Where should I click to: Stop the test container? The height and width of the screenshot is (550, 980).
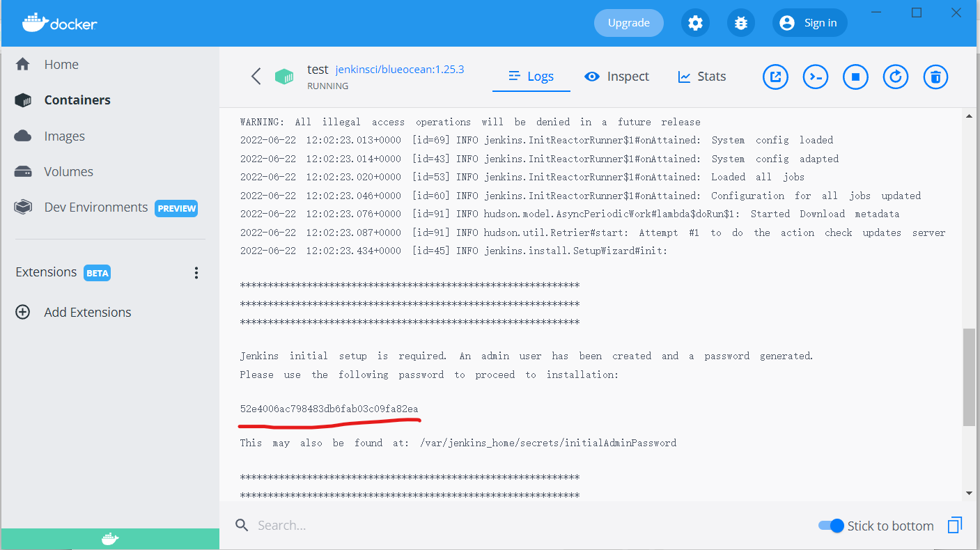point(855,77)
